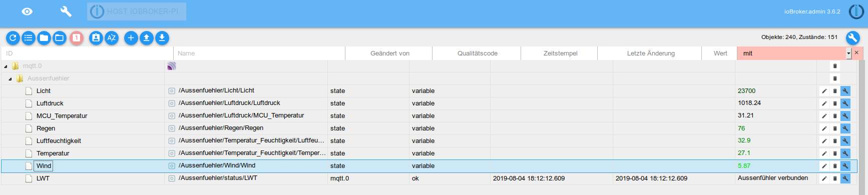Click the mqtt adapter icon in the Name column
This screenshot has width=868, height=195.
click(172, 66)
